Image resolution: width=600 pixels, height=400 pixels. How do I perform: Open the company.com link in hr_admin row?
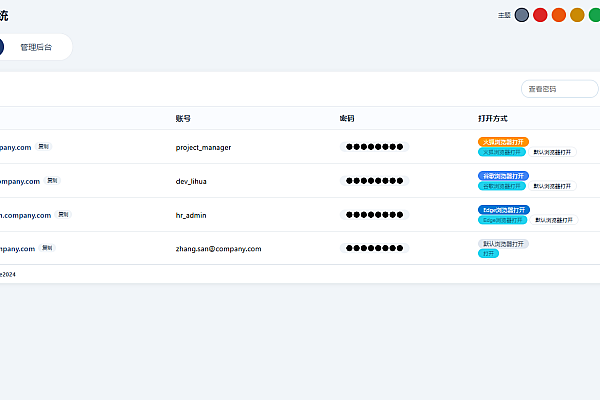click(25, 216)
